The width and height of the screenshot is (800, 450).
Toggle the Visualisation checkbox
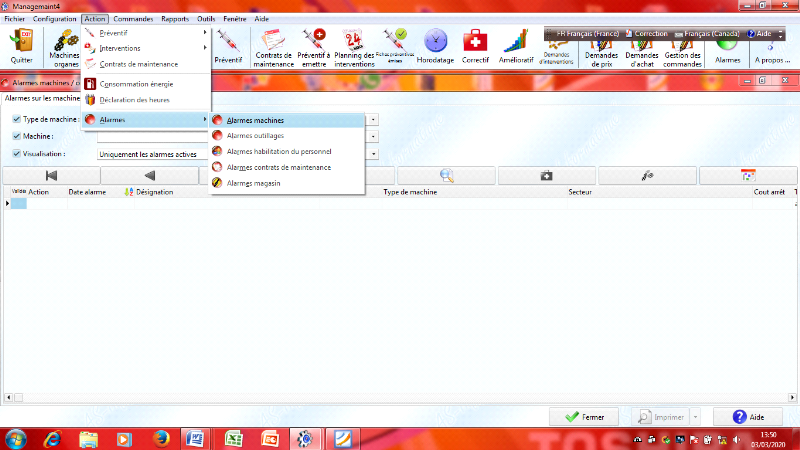pos(16,154)
